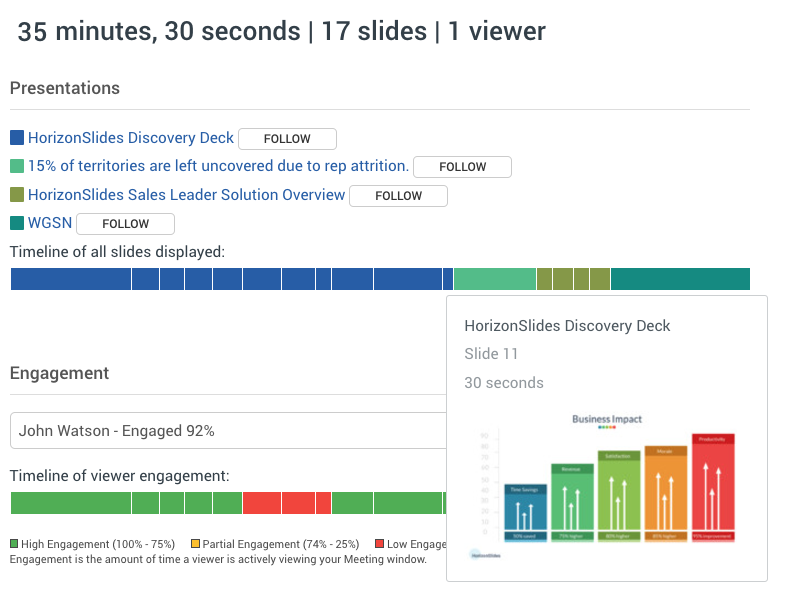Click the blue swatch beside HorizonSlides Discovery Deck
The image size is (794, 606).
coord(17,138)
